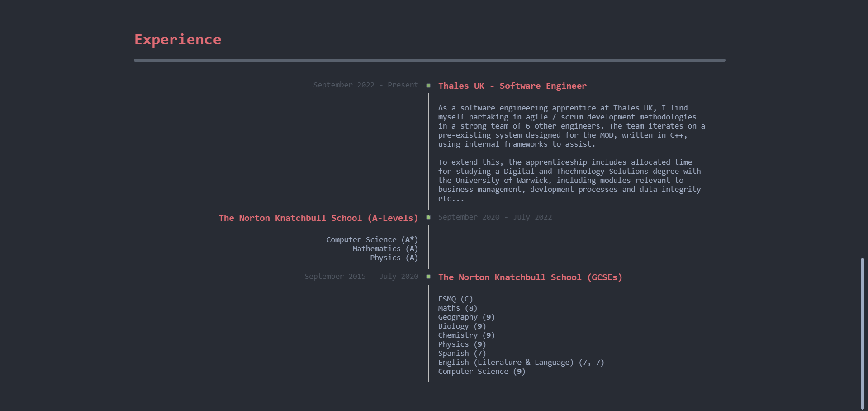This screenshot has height=411, width=868.
Task: Click the Geography (9) GCSE entry
Action: (x=466, y=317)
